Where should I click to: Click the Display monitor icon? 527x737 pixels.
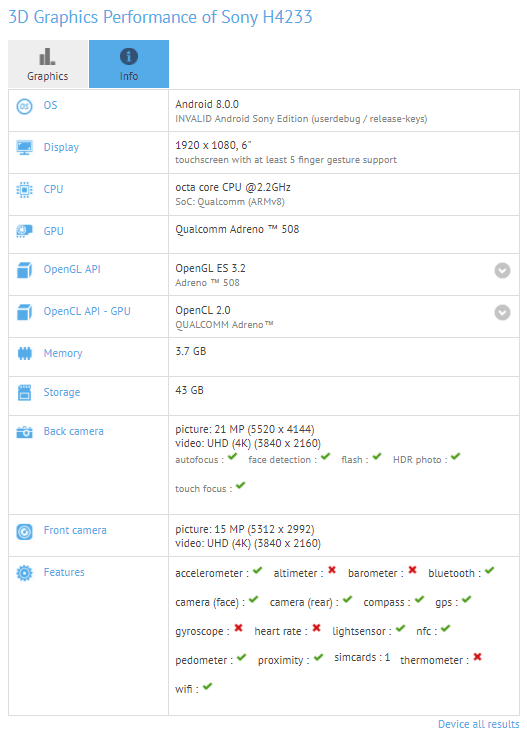pyautogui.click(x=24, y=148)
